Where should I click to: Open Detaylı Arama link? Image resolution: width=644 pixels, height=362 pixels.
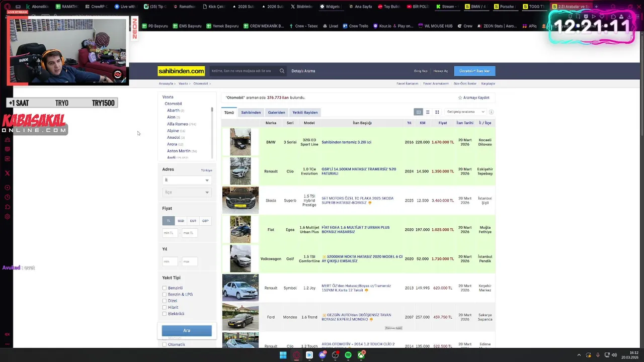303,71
